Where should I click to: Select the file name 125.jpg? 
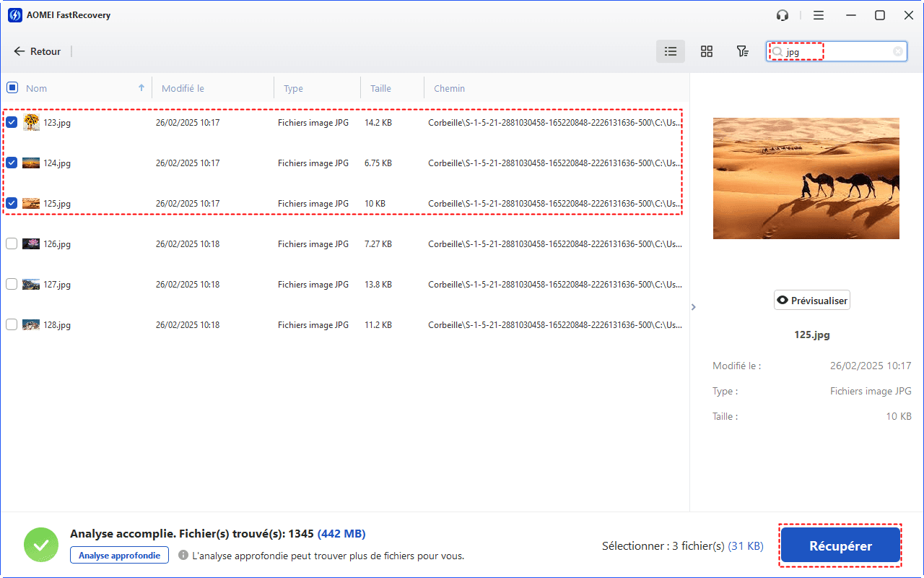coord(57,204)
